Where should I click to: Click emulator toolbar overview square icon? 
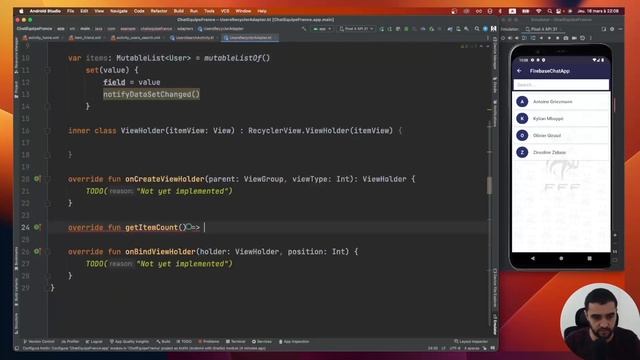click(558, 38)
